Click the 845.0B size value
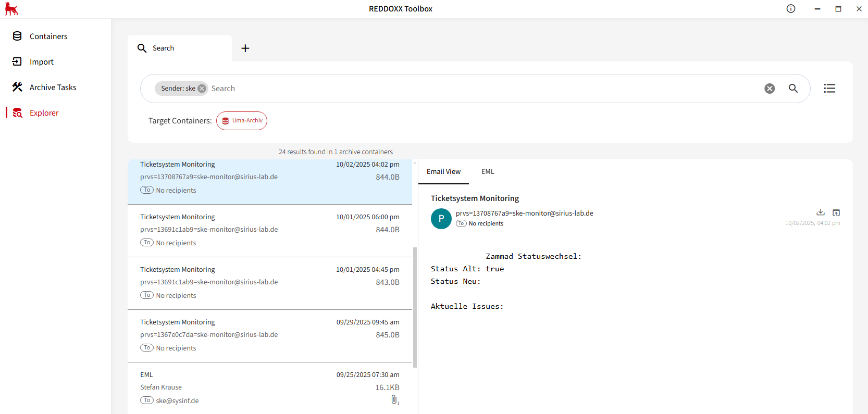The width and height of the screenshot is (868, 414). tap(388, 335)
